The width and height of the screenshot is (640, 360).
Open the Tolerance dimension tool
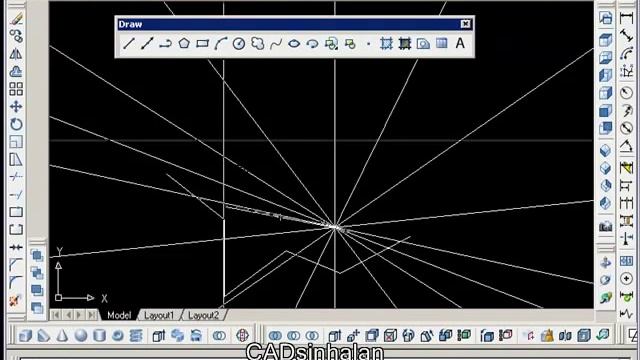(626, 260)
